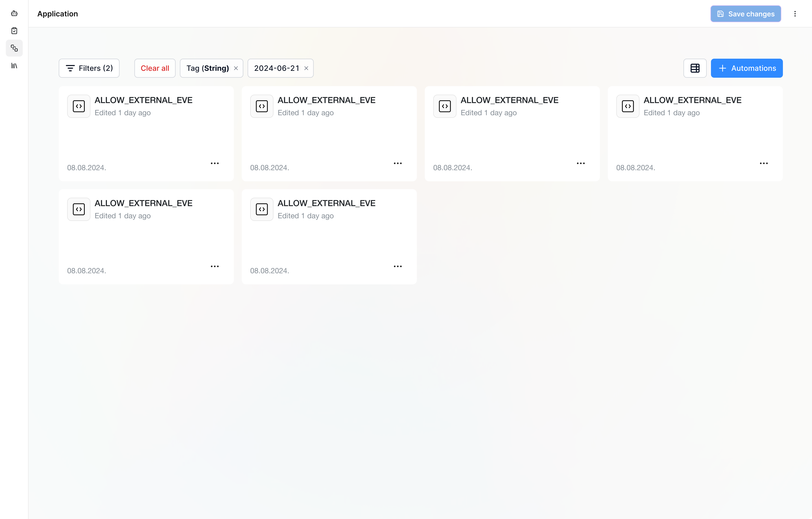Viewport: 812px width, 519px height.
Task: Switch to table view layout
Action: 695,68
